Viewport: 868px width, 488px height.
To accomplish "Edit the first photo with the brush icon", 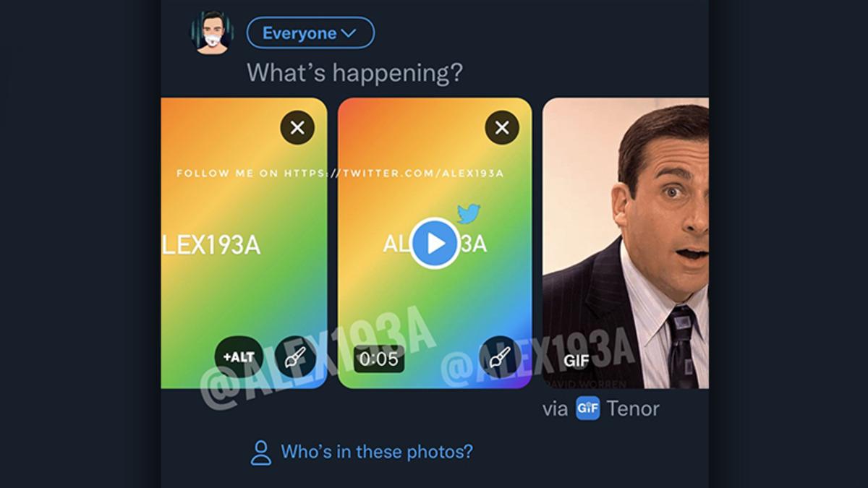I will click(295, 357).
